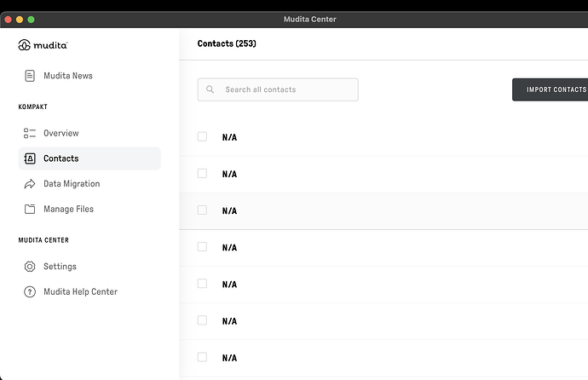
Task: Open Manage Files in sidebar
Action: [x=68, y=209]
